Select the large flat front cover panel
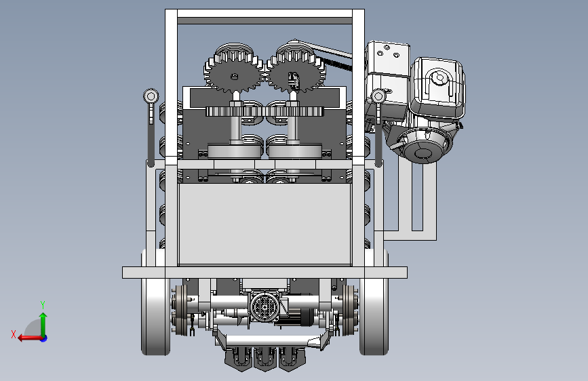The height and width of the screenshot is (381, 588). coord(264,224)
